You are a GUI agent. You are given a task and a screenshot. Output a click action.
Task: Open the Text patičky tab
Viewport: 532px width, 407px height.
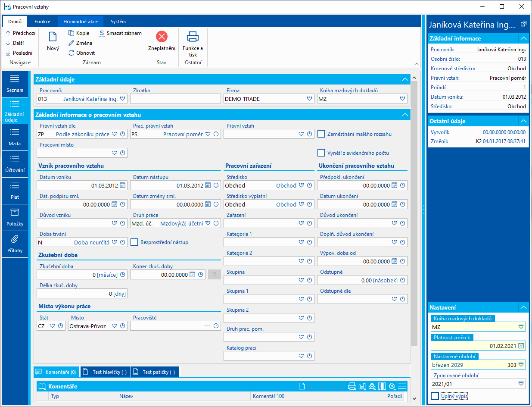pyautogui.click(x=155, y=372)
